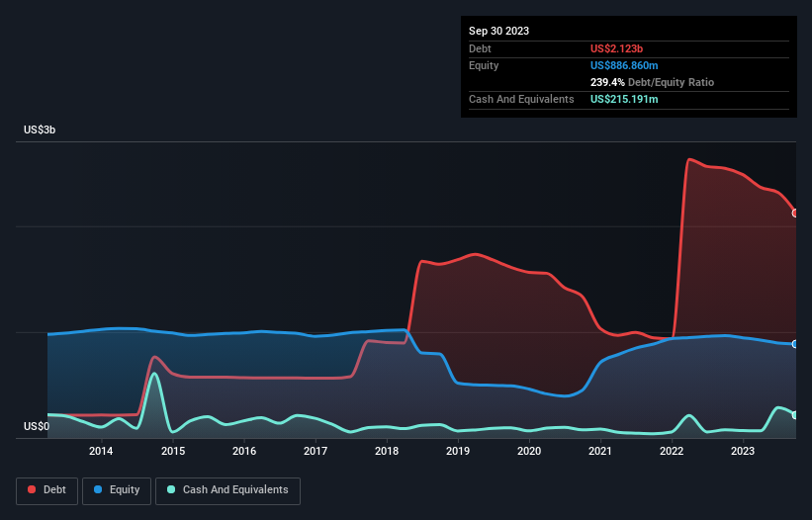
Task: Click Cash And Equivalents label in tooltip
Action: click(x=521, y=99)
